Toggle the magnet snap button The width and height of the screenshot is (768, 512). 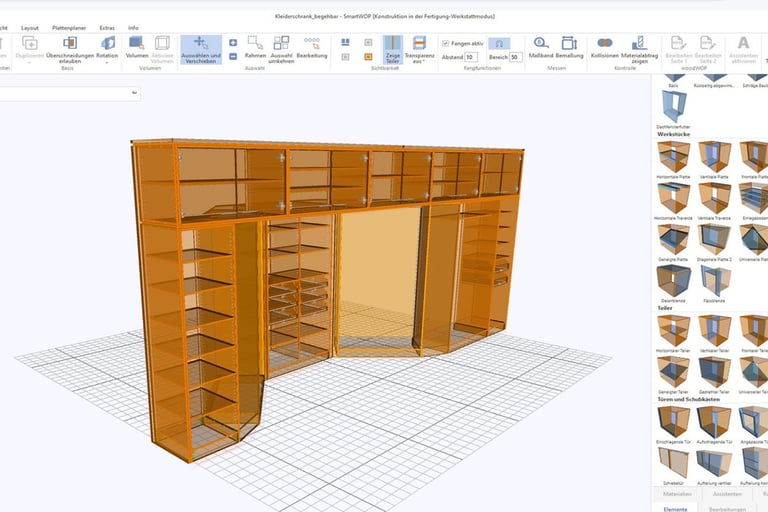[x=499, y=44]
